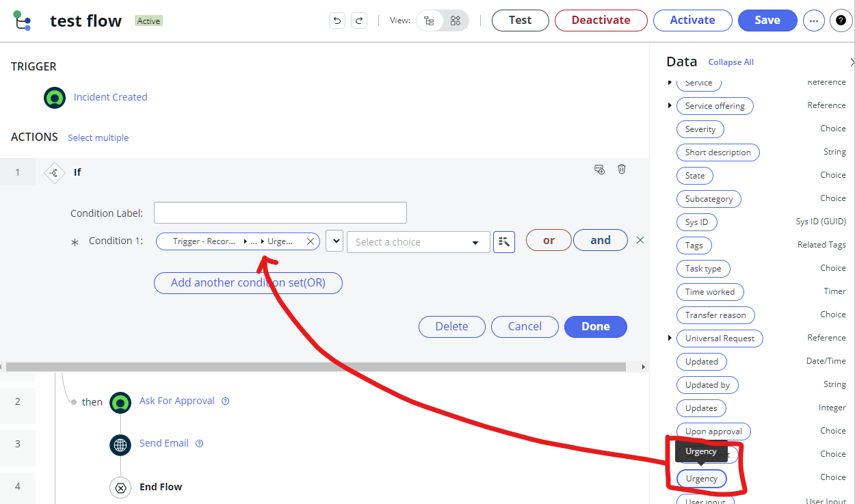Select the Task type data pill
The width and height of the screenshot is (855, 504).
(x=703, y=269)
